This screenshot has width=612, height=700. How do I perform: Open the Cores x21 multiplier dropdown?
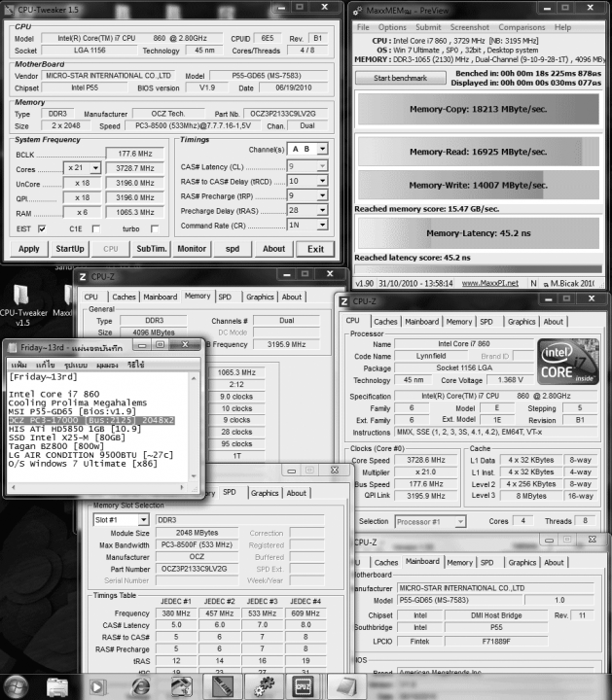(95, 168)
